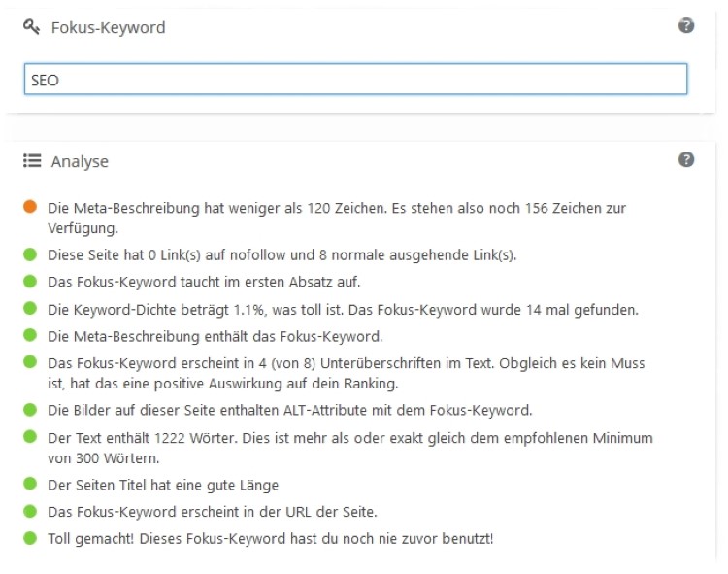Click the list icon beside Analyse
Image resolution: width=728 pixels, height=574 pixels.
pyautogui.click(x=31, y=161)
